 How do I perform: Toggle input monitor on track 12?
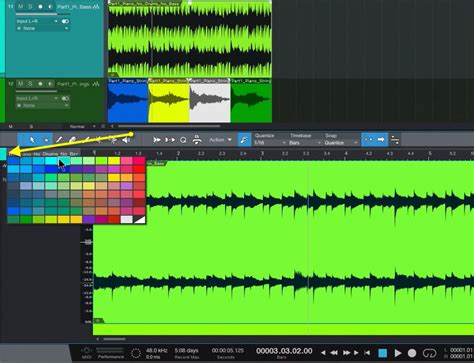[x=51, y=84]
